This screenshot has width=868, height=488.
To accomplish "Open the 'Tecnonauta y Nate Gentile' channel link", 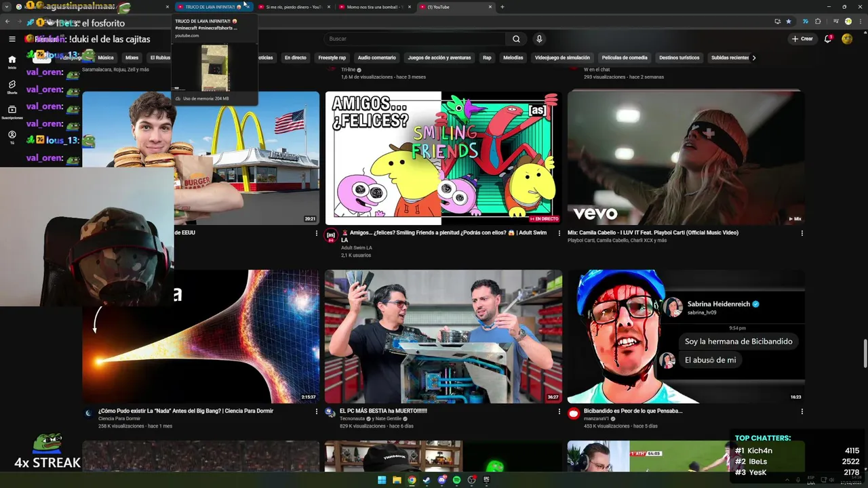I will [x=372, y=419].
